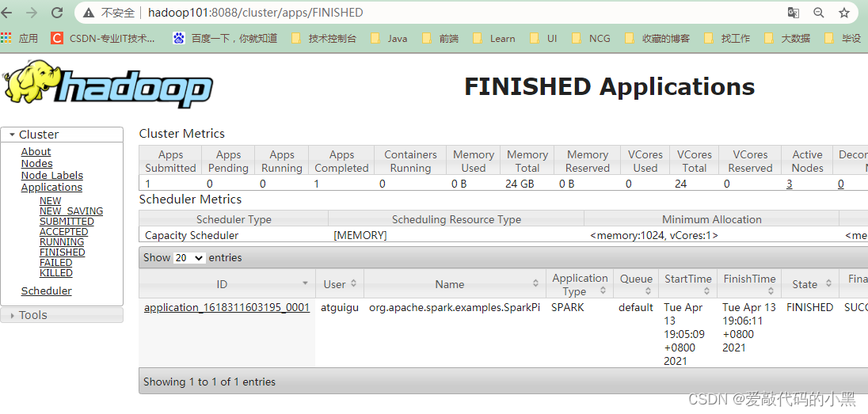Click the org.apache.spark.examples.SparkPi name cell

coord(455,307)
